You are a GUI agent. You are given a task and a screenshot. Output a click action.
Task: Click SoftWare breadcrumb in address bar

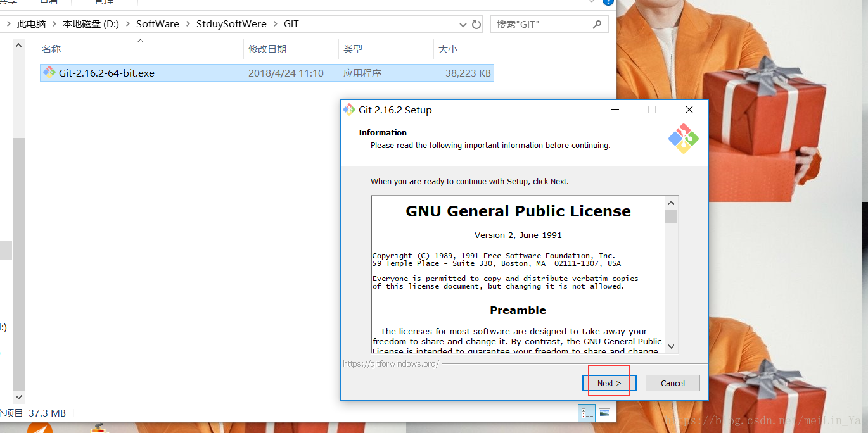158,24
